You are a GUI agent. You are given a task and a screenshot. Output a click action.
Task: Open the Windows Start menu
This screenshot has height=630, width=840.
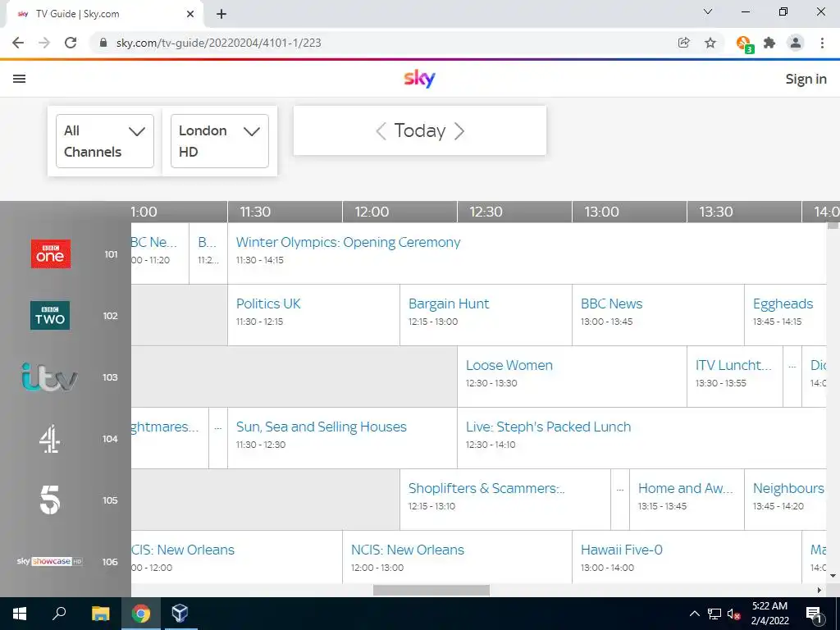[x=20, y=614]
